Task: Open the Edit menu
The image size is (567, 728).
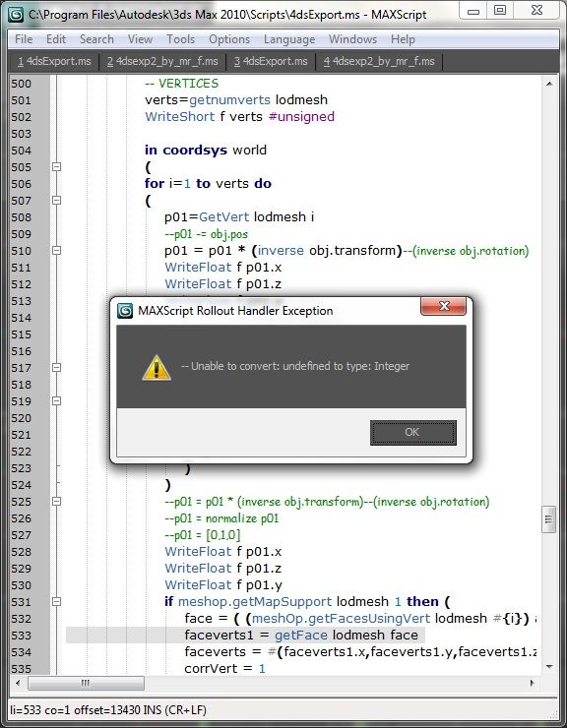Action: (56, 39)
